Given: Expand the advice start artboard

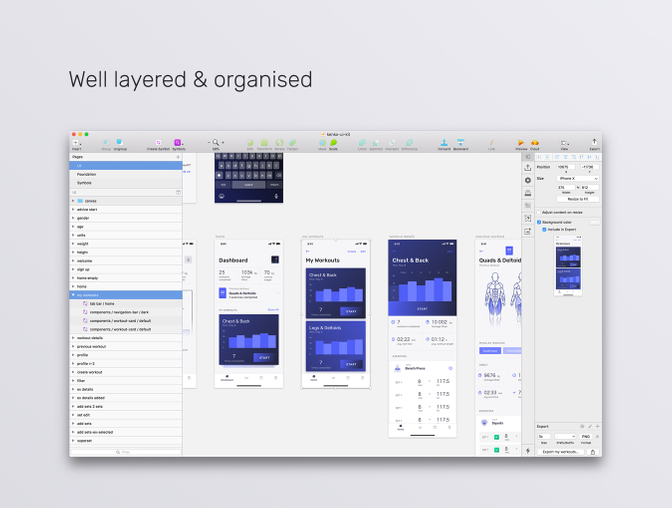Looking at the screenshot, I should tap(73, 209).
